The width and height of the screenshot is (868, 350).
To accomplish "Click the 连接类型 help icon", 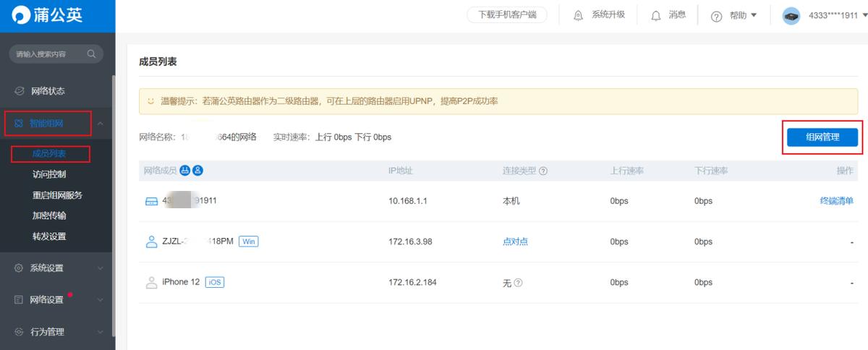I will click(x=543, y=171).
